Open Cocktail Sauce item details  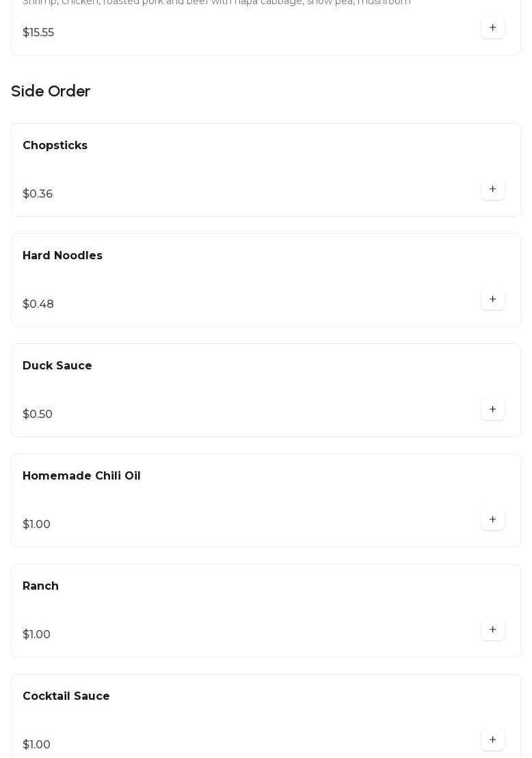coord(66,696)
